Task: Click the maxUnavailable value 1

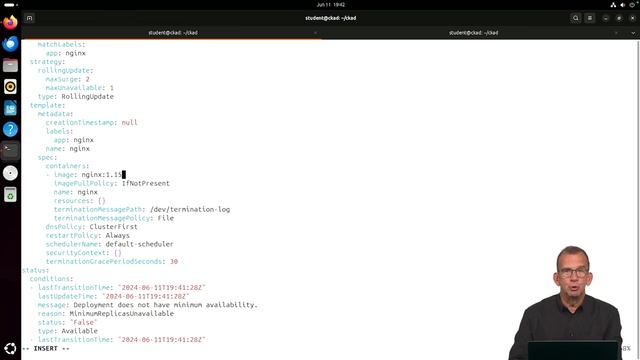Action: coord(111,88)
